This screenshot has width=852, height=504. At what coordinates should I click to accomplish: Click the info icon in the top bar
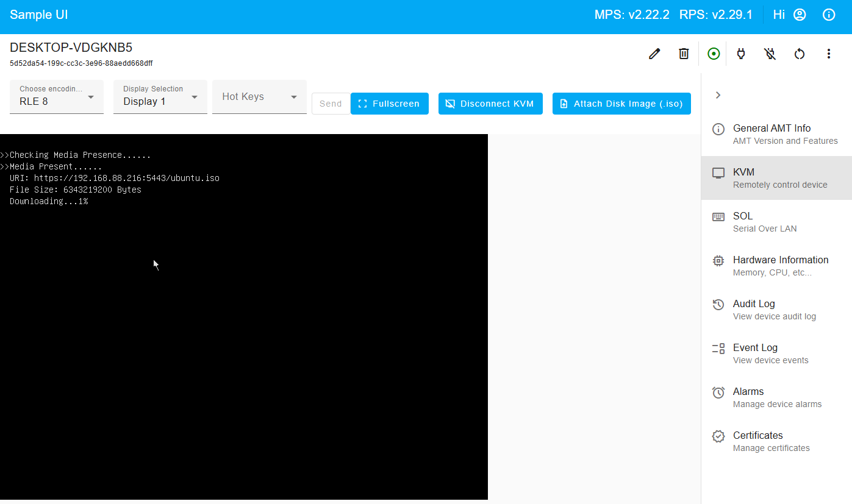coord(829,14)
